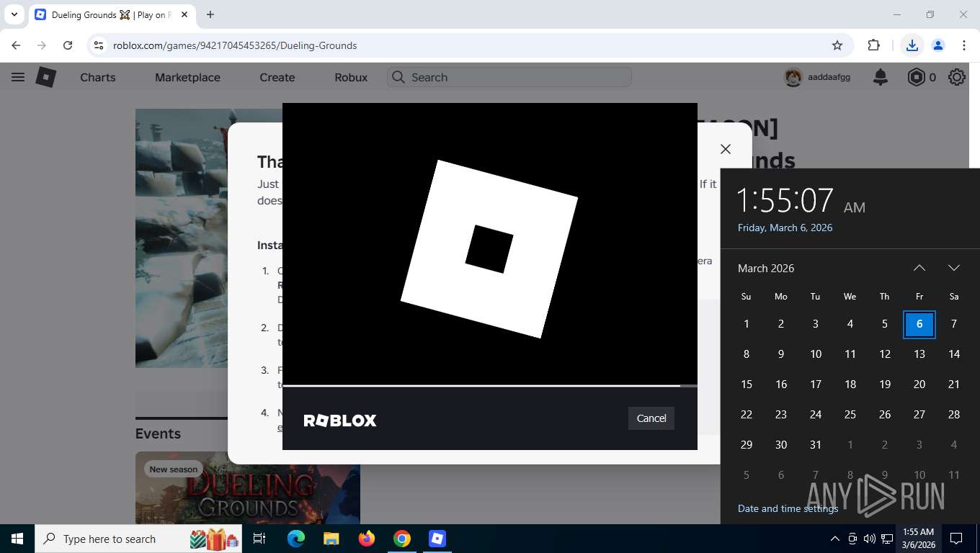Open the volume control in tray
Viewport: 980px width, 553px height.
coord(869,539)
